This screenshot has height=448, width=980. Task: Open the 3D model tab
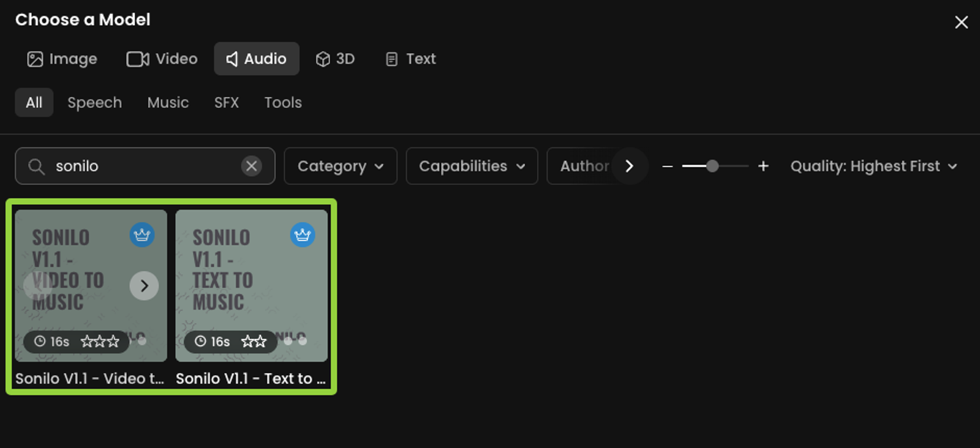[x=335, y=59]
